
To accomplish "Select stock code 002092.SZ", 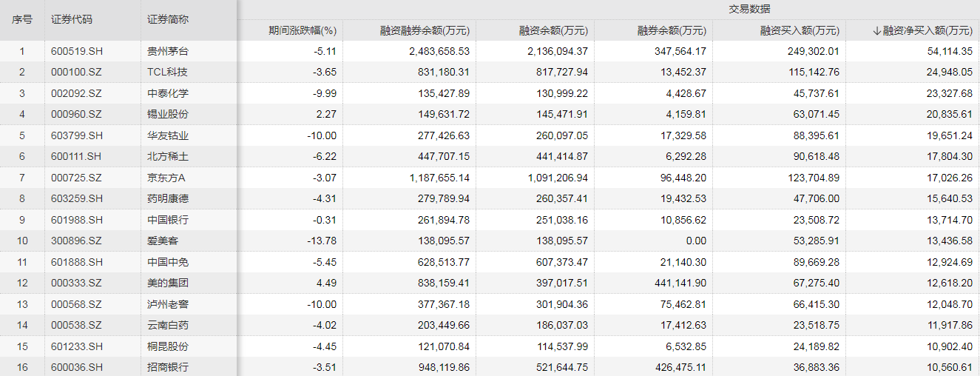I will click(x=76, y=93).
